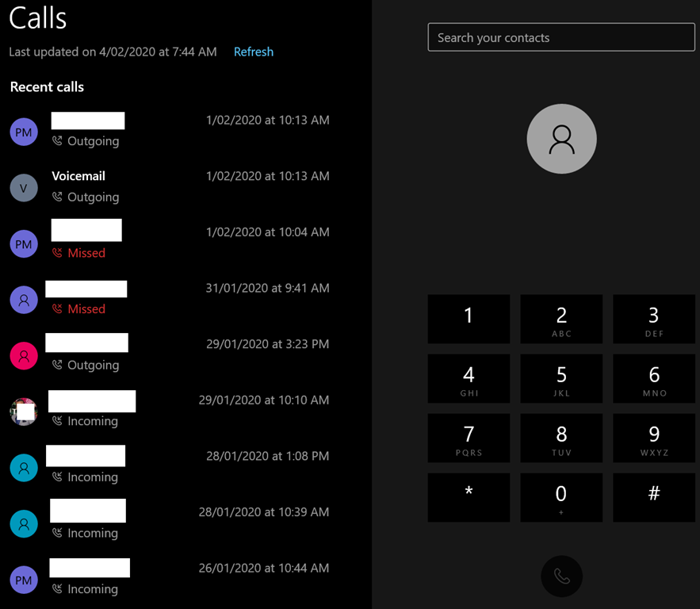The height and width of the screenshot is (609, 700).
Task: Click the Search your contacts field
Action: [x=560, y=38]
